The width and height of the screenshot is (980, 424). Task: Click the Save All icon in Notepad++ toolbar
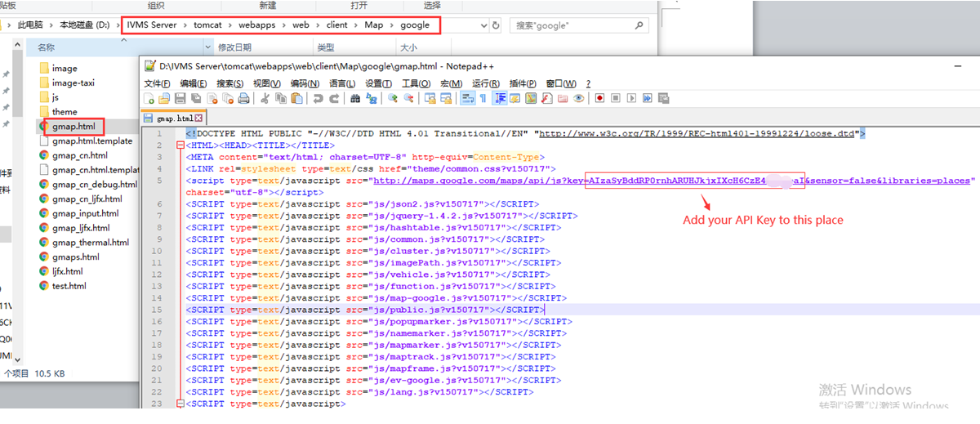coord(195,98)
